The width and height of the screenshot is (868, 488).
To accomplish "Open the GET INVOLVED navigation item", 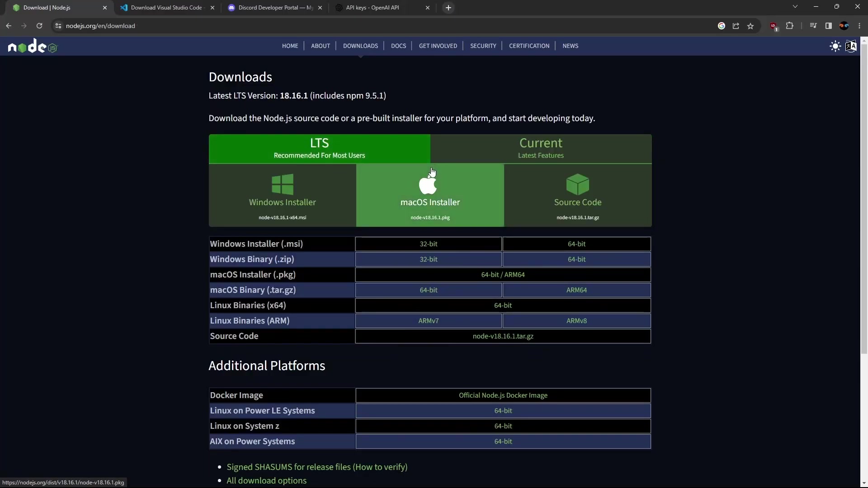I will click(438, 46).
